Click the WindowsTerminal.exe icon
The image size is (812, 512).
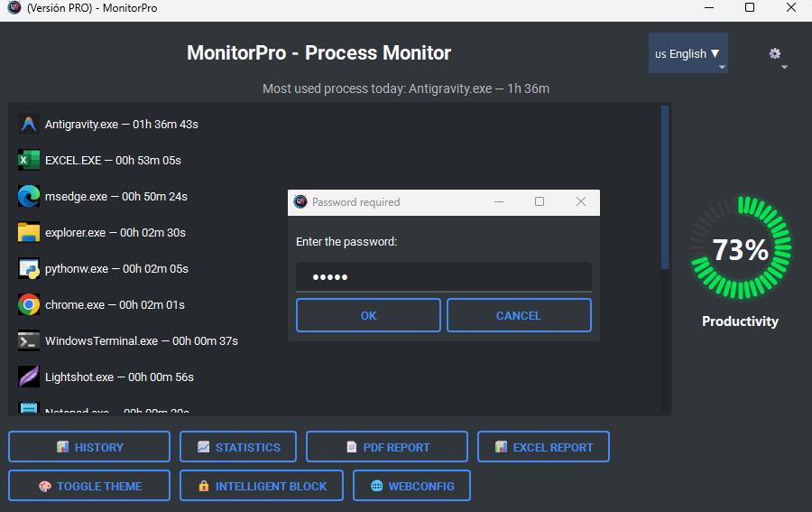coord(29,340)
